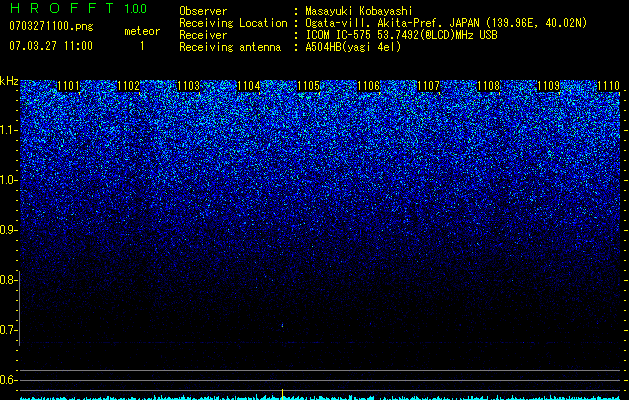This screenshot has width=629, height=400.
Task: Click the meteor count label
Action: [x=142, y=31]
